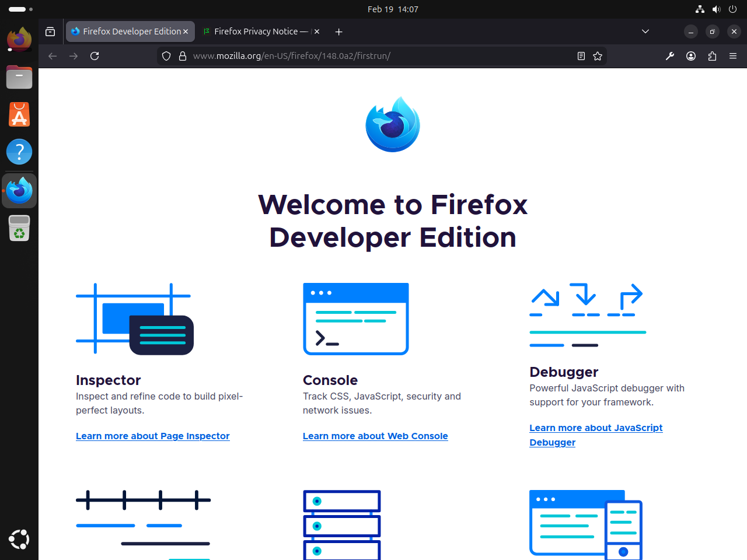747x560 pixels.
Task: Reload the current page
Action: pos(94,56)
